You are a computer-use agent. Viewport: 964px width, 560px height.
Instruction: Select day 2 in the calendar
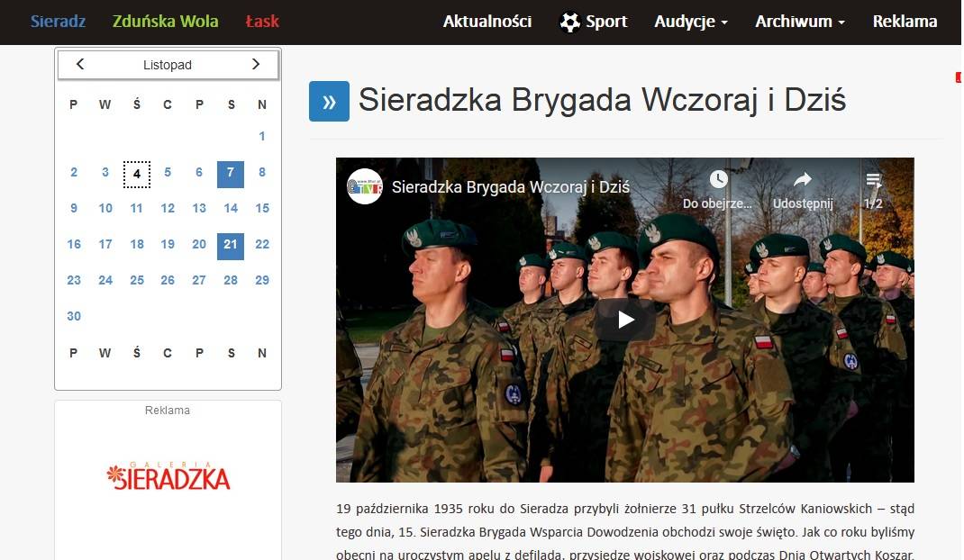pos(74,172)
